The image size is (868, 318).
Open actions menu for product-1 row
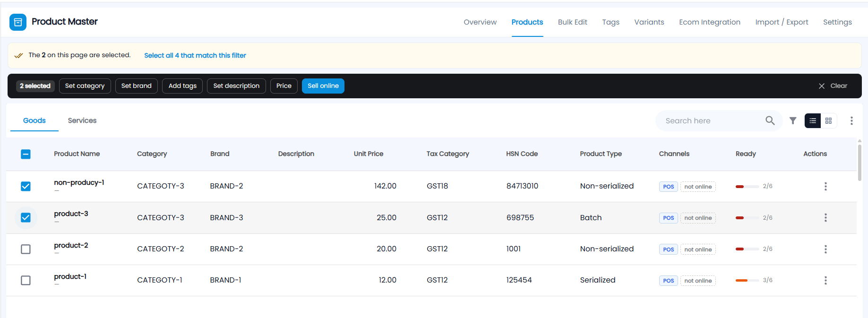click(x=825, y=280)
